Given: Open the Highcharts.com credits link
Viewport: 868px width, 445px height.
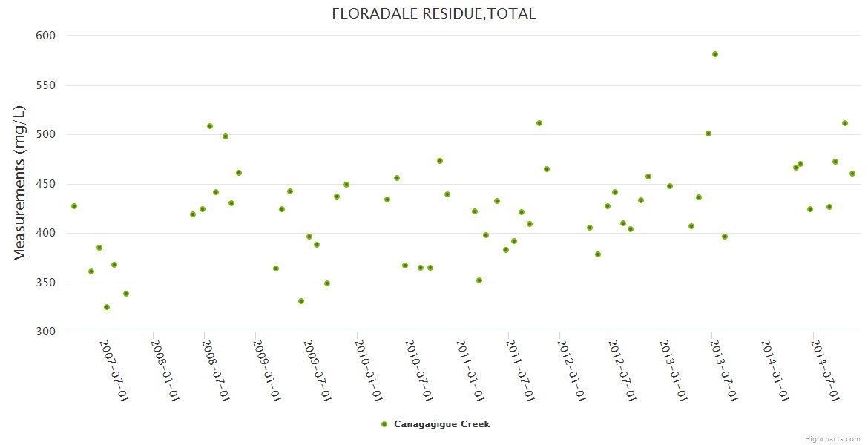Looking at the screenshot, I should pyautogui.click(x=832, y=439).
